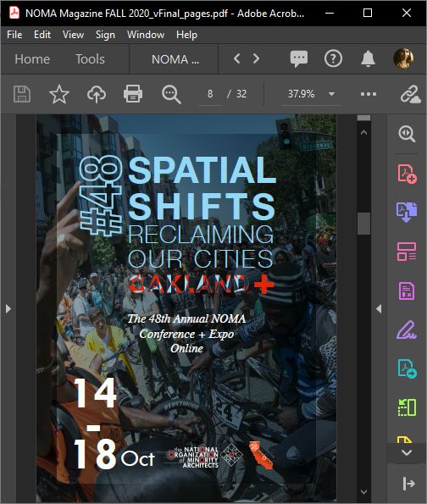Click the page number field showing 8
Viewport: 427px width, 504px height.
tap(210, 94)
